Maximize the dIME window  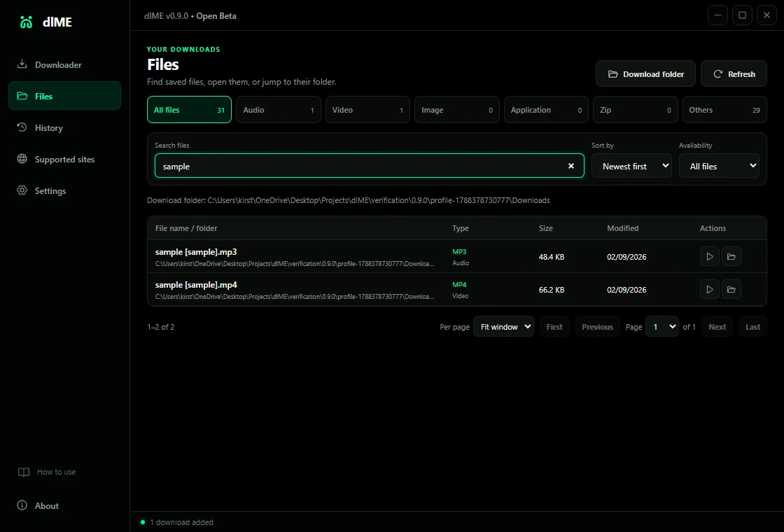742,15
